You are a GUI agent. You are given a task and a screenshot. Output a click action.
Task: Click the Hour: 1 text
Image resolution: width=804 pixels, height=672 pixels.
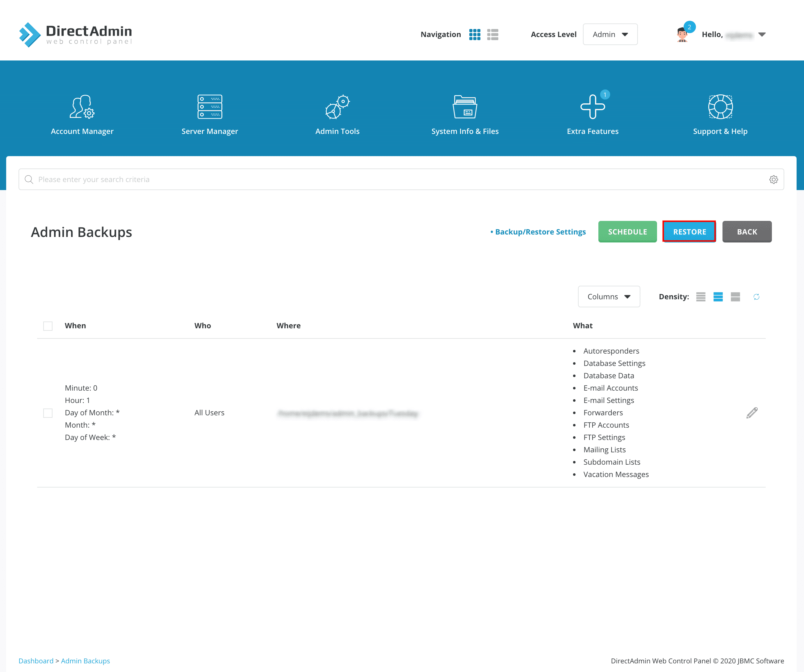[77, 400]
